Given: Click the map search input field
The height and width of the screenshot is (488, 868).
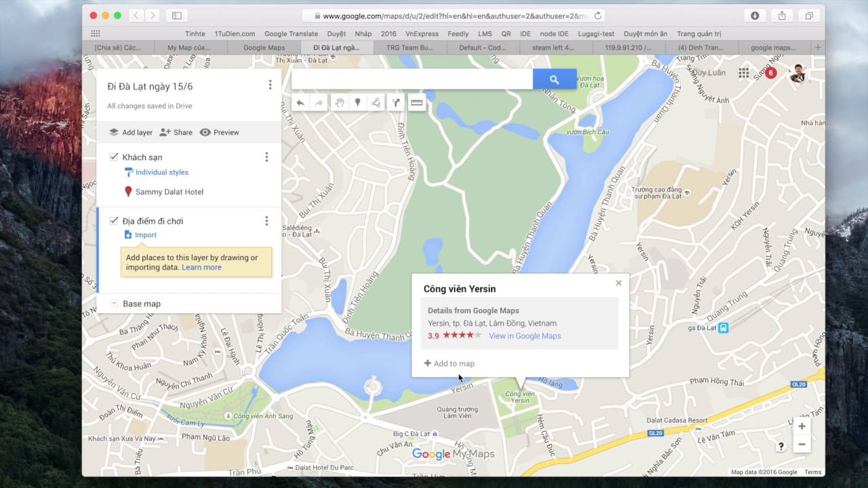Looking at the screenshot, I should (x=412, y=79).
